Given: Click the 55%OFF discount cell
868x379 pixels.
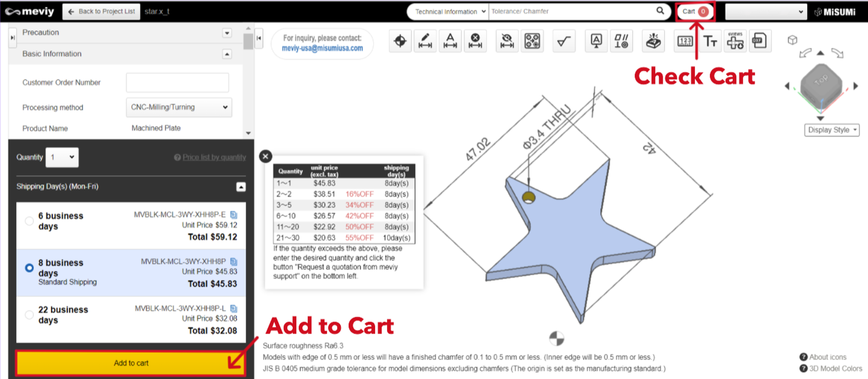Looking at the screenshot, I should pos(359,238).
